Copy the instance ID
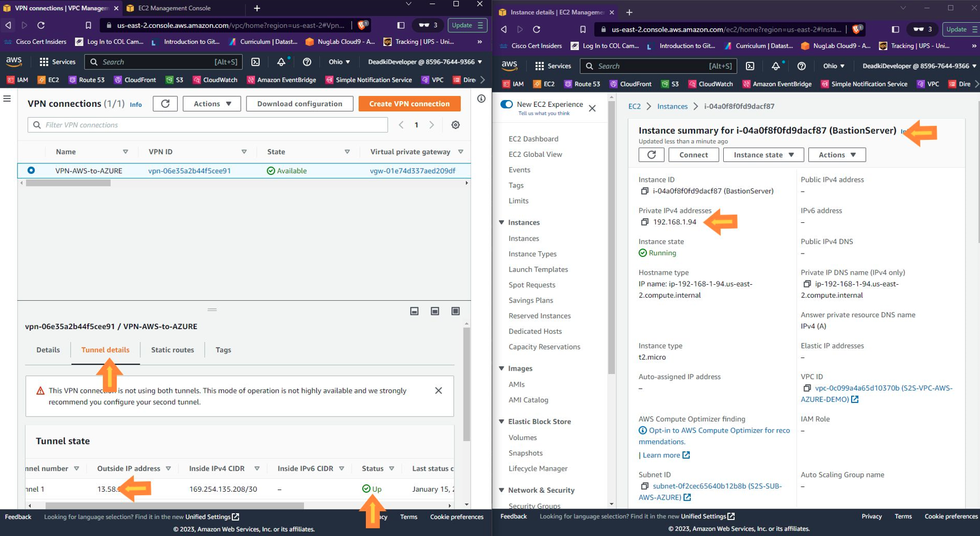Image resolution: width=980 pixels, height=536 pixels. tap(644, 191)
